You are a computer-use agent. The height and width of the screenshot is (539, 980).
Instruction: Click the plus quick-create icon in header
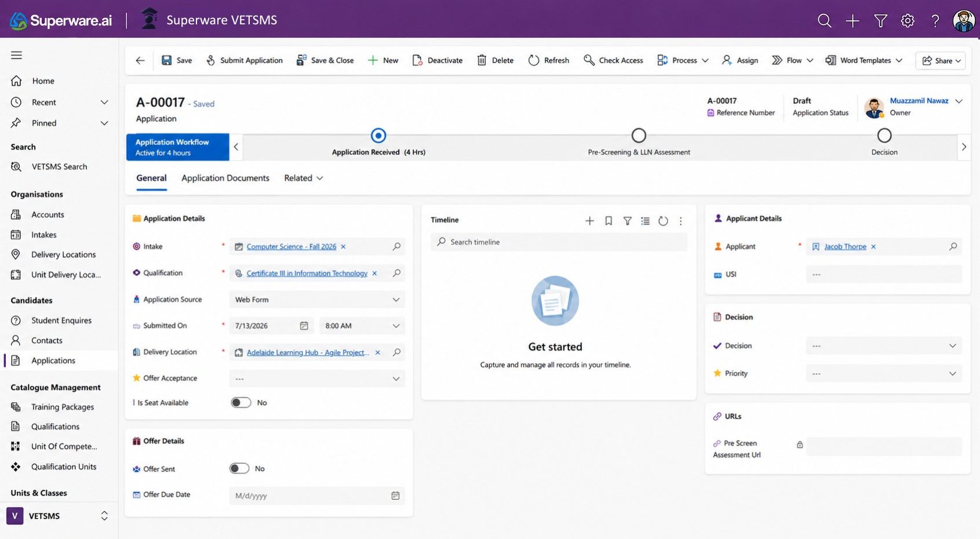click(x=852, y=21)
